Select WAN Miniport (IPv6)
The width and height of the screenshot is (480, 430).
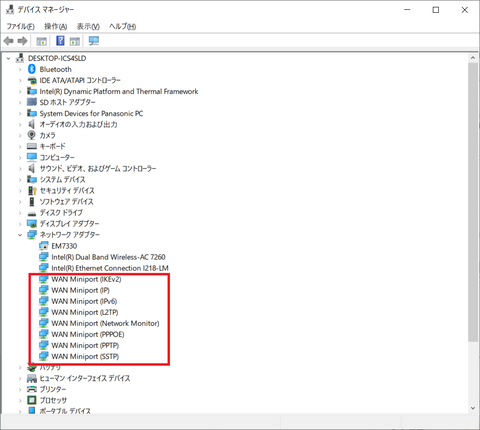[x=84, y=301]
